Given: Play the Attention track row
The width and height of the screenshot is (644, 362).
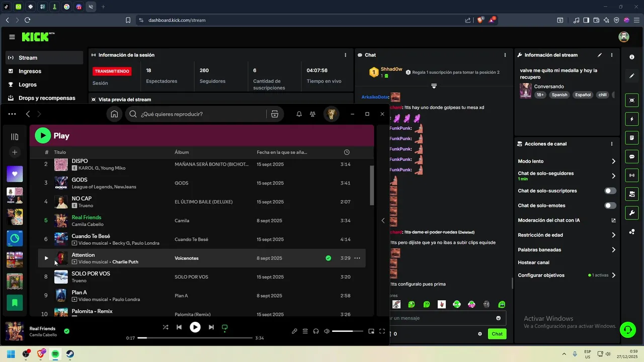Looking at the screenshot, I should click(46, 258).
